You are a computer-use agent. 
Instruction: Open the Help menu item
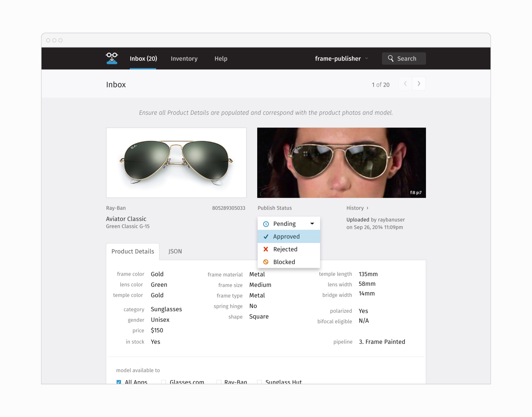point(221,59)
